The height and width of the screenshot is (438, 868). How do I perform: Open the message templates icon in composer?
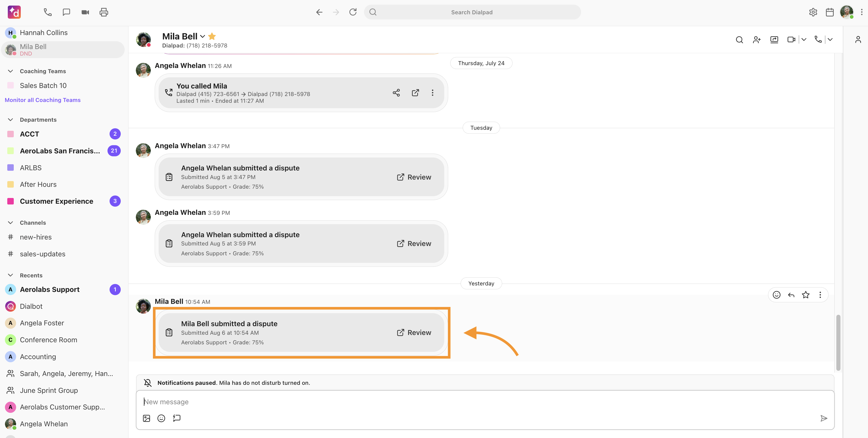point(177,418)
